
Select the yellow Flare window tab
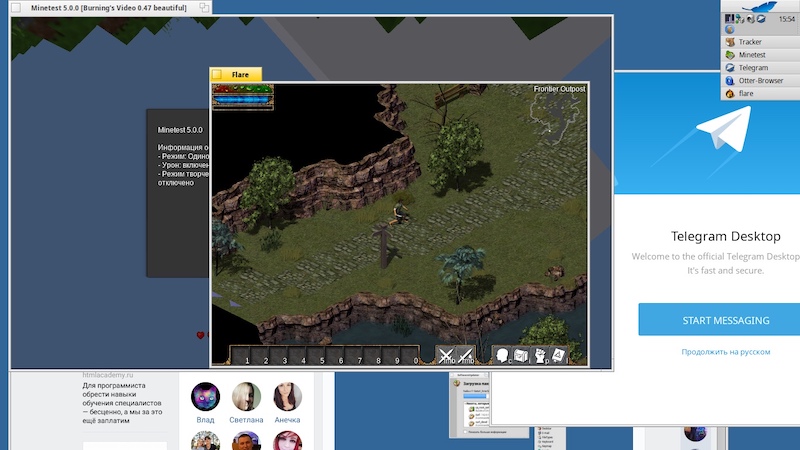pos(236,74)
